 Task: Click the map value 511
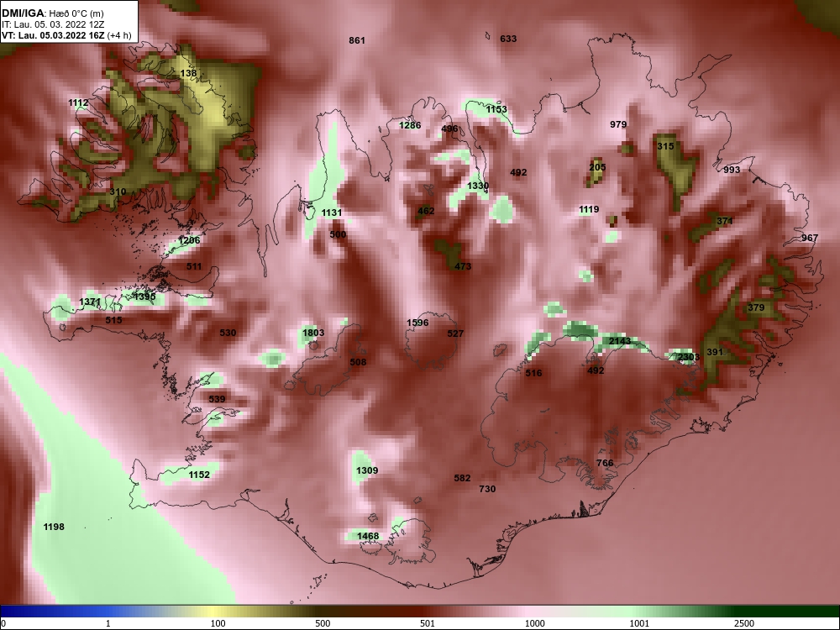194,266
